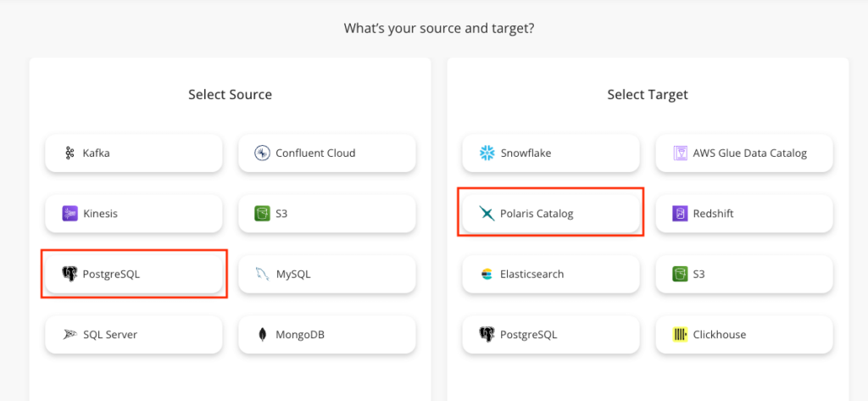This screenshot has width=868, height=401.
Task: Click the MongoDB leaf icon
Action: coord(263,335)
